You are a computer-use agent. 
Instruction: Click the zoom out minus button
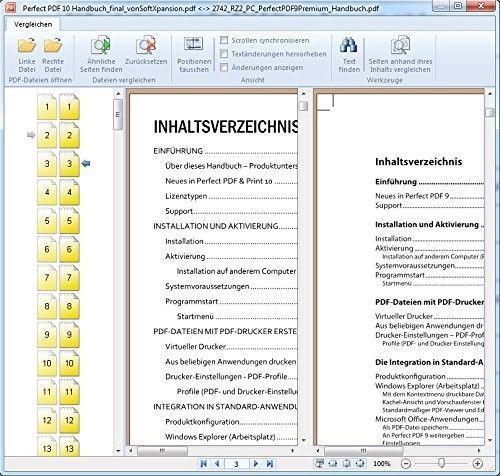(406, 463)
